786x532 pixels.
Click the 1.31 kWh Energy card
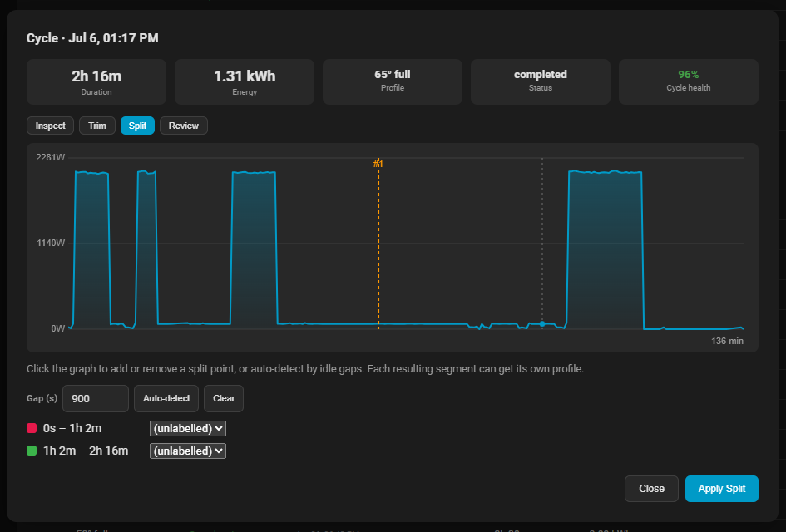click(x=245, y=82)
